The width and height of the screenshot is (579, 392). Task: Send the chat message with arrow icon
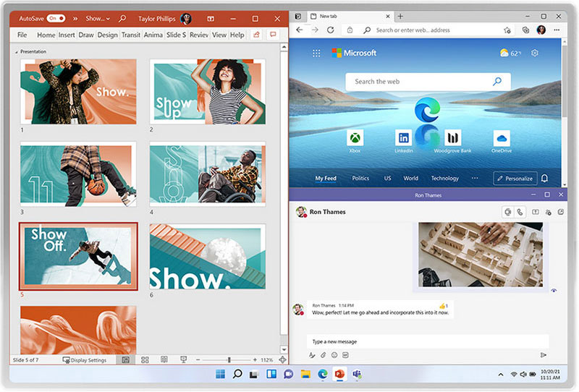(543, 355)
